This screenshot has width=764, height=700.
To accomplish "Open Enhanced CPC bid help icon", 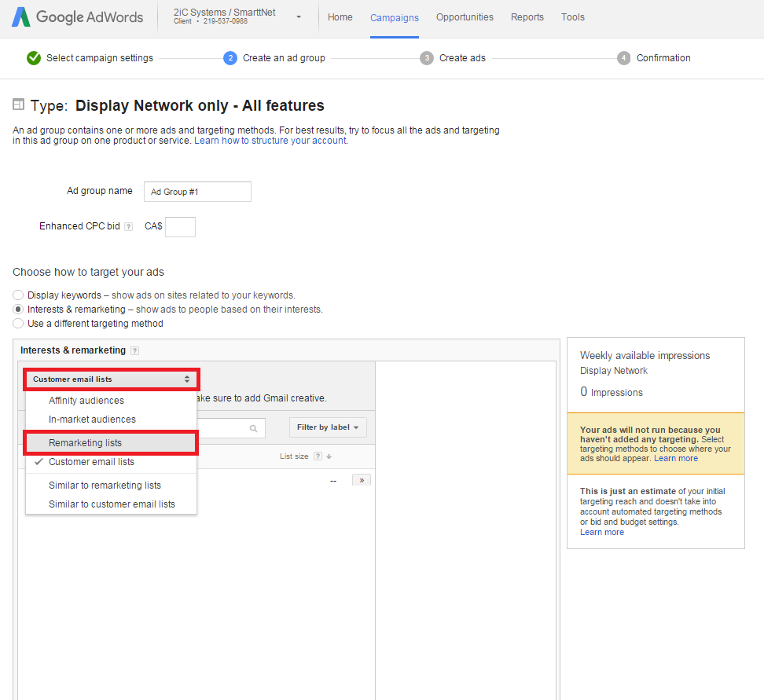I will tap(129, 226).
